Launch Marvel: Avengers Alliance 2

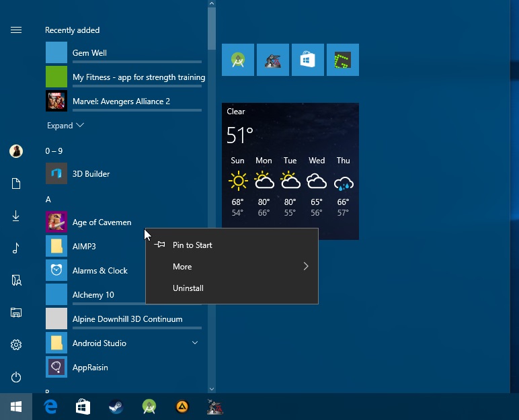pos(125,101)
